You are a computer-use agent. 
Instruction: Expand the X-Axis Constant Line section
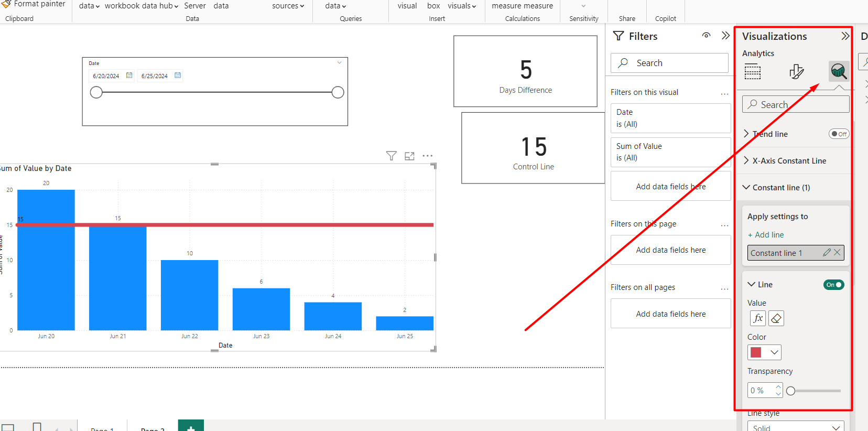(746, 160)
